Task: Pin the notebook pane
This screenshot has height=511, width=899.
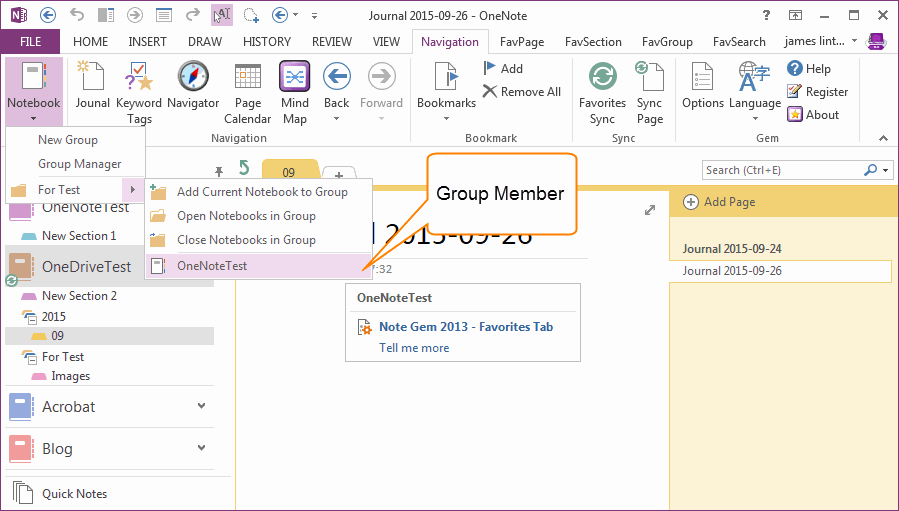Action: (219, 170)
